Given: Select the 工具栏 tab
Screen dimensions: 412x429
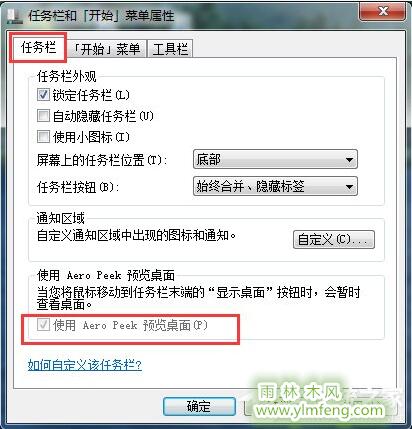Looking at the screenshot, I should click(x=170, y=49).
